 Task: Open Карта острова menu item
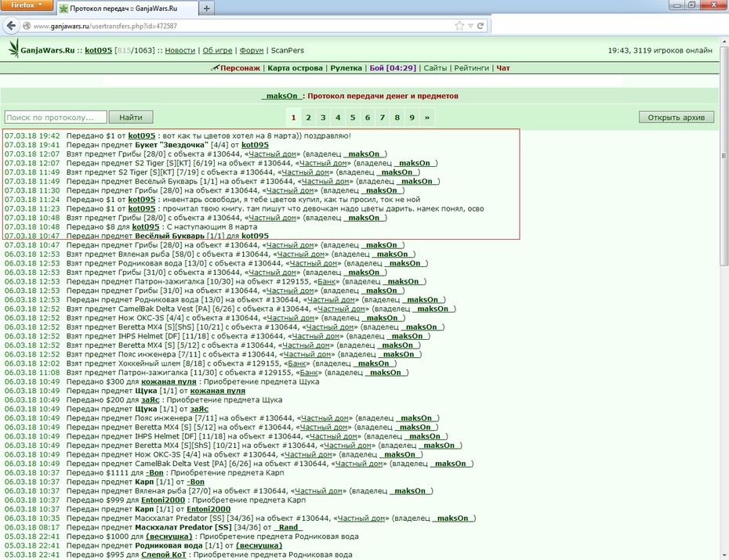click(296, 68)
